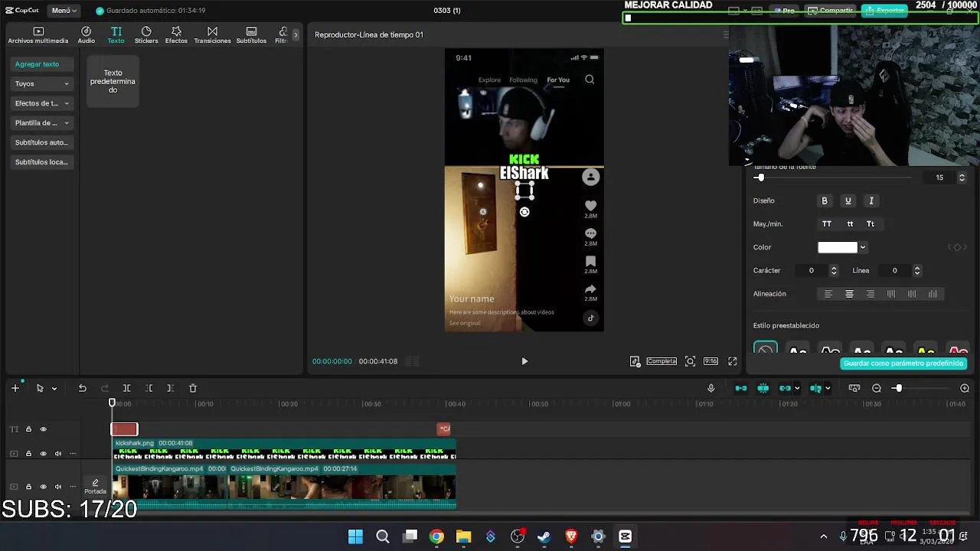This screenshot has width=980, height=551.
Task: Toggle underline text design
Action: (x=848, y=201)
